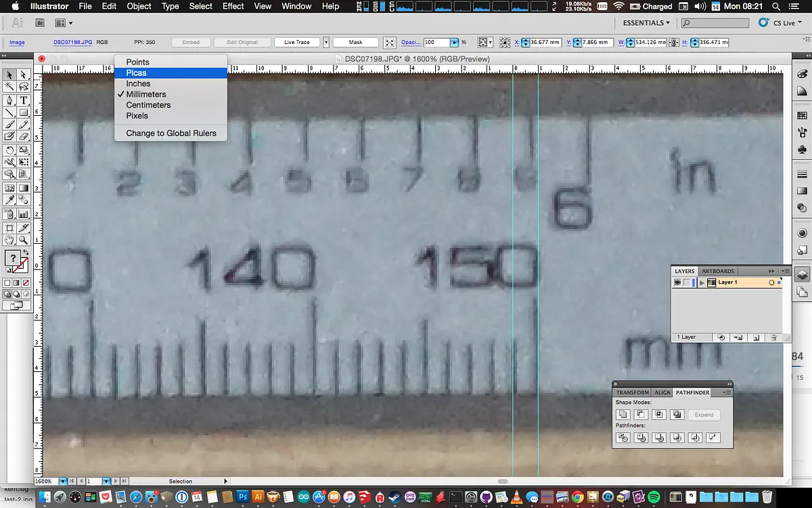The width and height of the screenshot is (812, 508).
Task: Activate the Zoom magnifier tool
Action: click(x=24, y=240)
